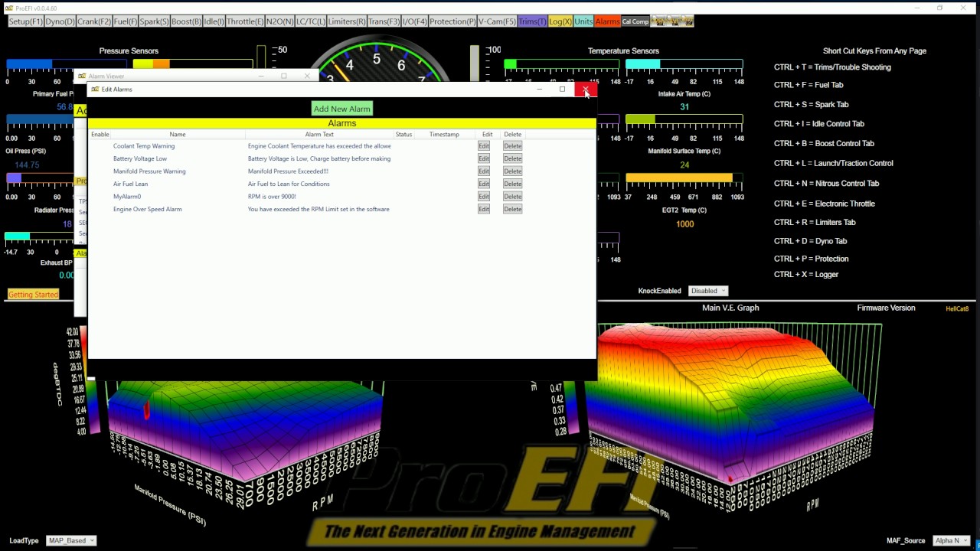Viewport: 980px width, 551px height.
Task: Select the MyAlarm0 name cell
Action: point(127,197)
